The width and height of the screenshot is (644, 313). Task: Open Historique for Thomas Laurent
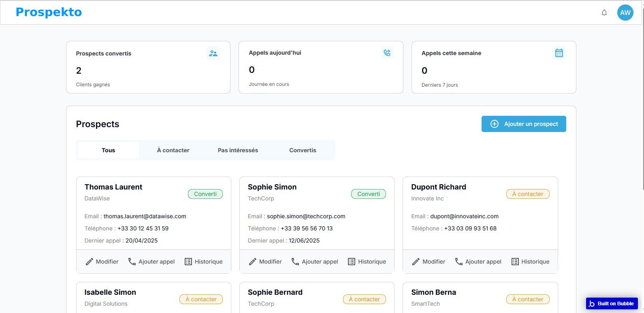click(208, 262)
